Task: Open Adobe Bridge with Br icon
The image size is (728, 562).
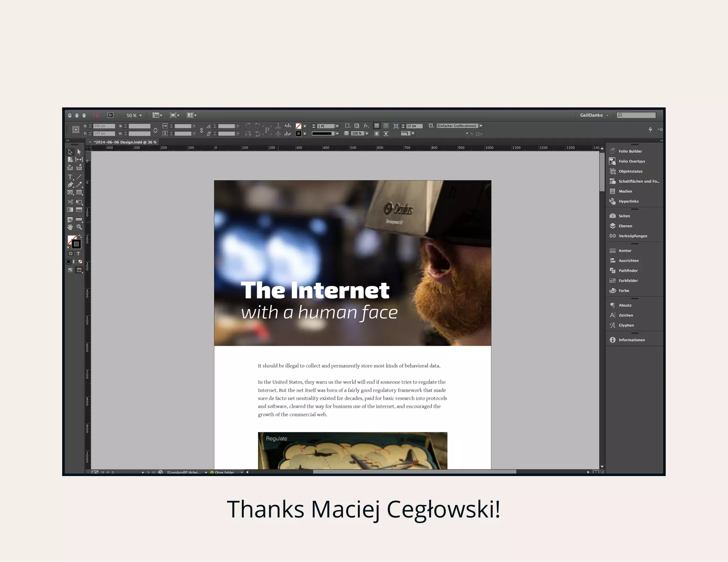Action: click(111, 115)
